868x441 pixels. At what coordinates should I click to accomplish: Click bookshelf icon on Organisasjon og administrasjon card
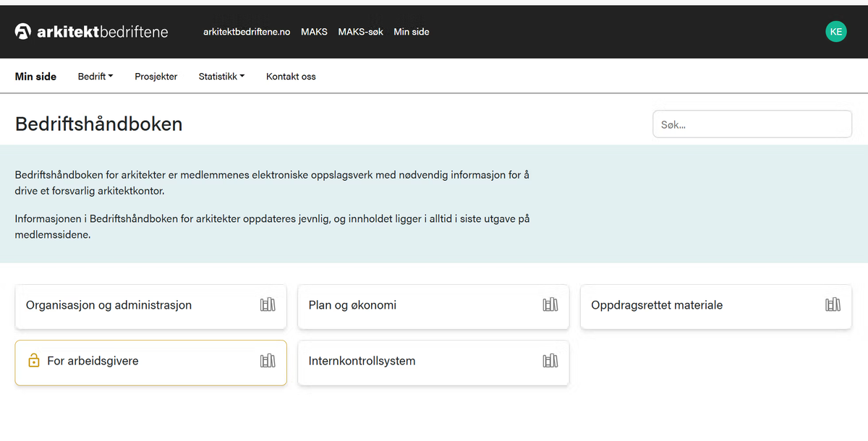pos(268,305)
